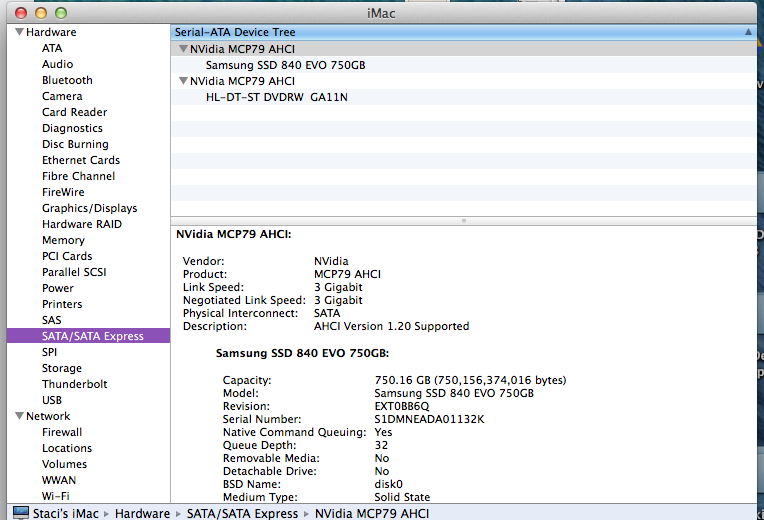Click the green zoom window button

[x=61, y=13]
